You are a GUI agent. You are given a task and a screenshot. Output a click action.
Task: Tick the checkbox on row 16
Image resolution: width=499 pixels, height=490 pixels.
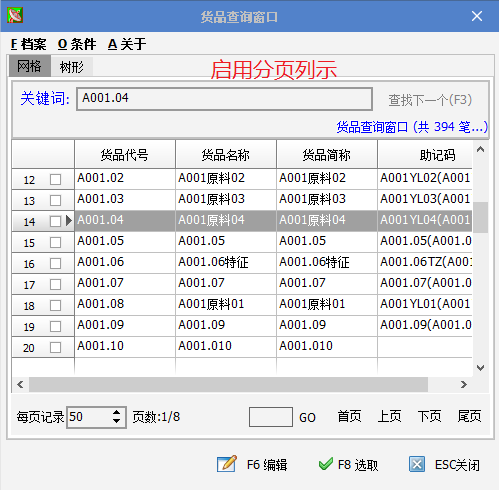(55, 263)
